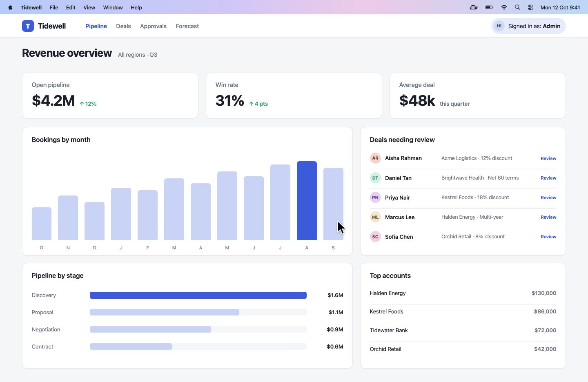Open the File menu
The image size is (588, 382).
coord(54,7)
